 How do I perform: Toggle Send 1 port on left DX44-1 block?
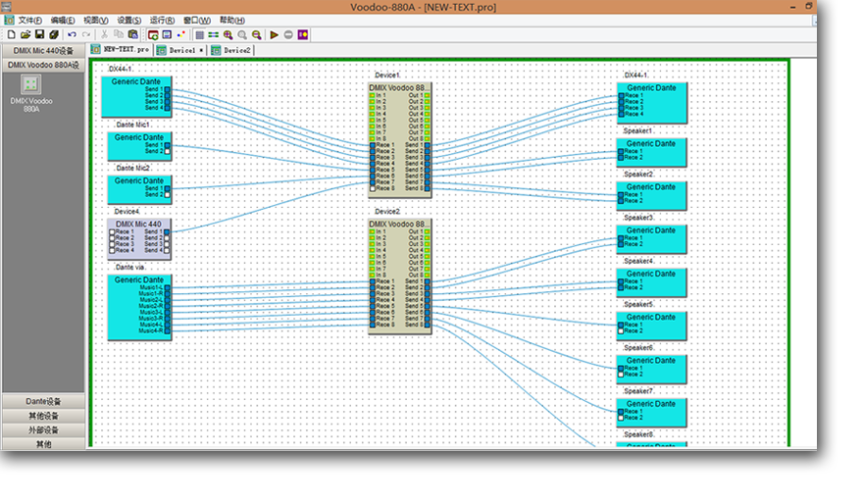(x=168, y=89)
